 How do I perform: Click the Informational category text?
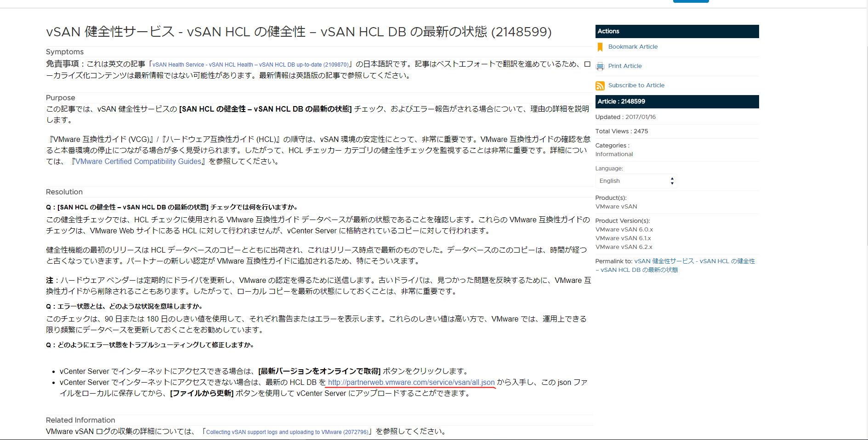614,154
